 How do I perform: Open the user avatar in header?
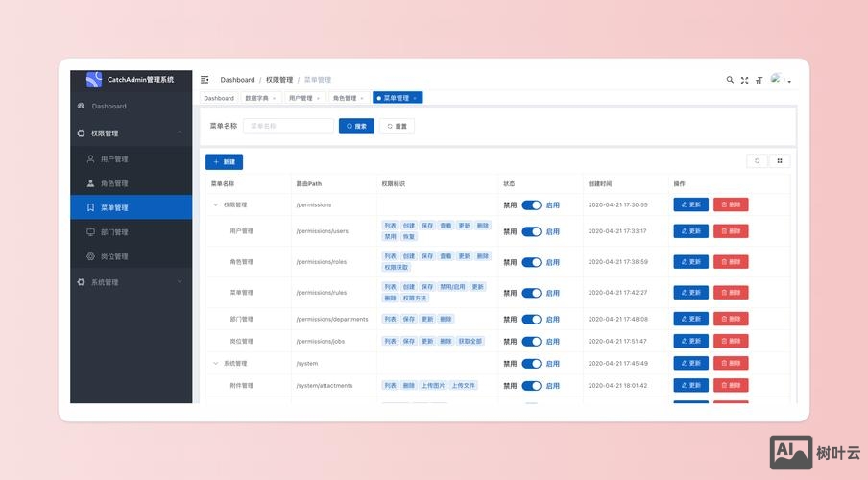tap(776, 79)
